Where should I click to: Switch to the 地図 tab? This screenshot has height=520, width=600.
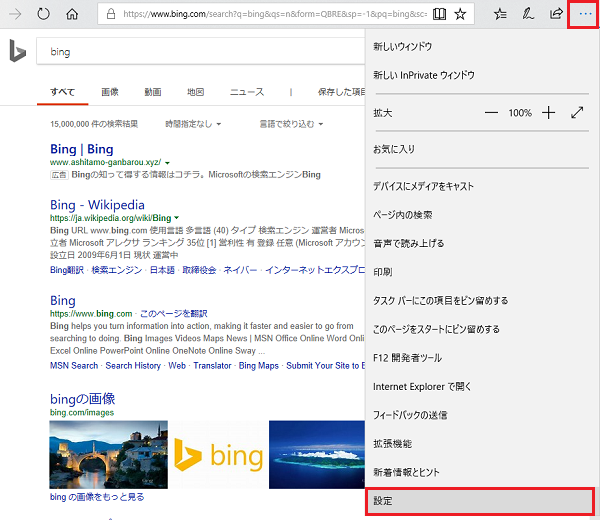pos(196,92)
